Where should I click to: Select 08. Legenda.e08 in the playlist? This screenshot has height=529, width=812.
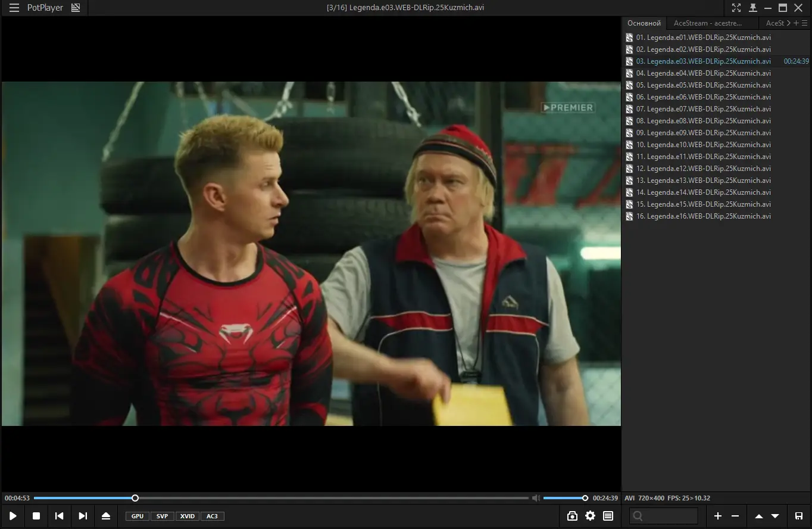[717, 121]
